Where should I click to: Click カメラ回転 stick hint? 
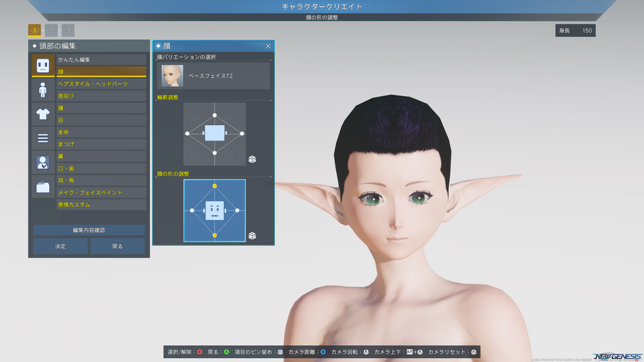[350, 352]
